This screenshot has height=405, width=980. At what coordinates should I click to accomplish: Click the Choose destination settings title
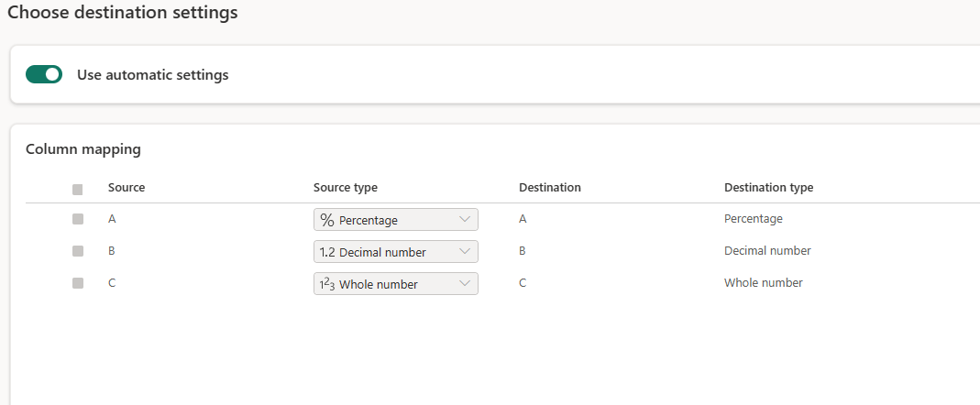click(123, 12)
